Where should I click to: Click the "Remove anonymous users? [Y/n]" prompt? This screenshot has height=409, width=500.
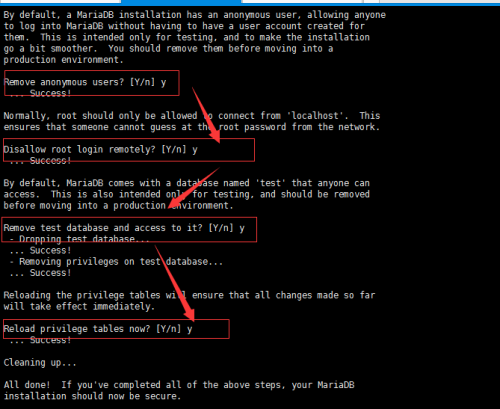[85, 82]
